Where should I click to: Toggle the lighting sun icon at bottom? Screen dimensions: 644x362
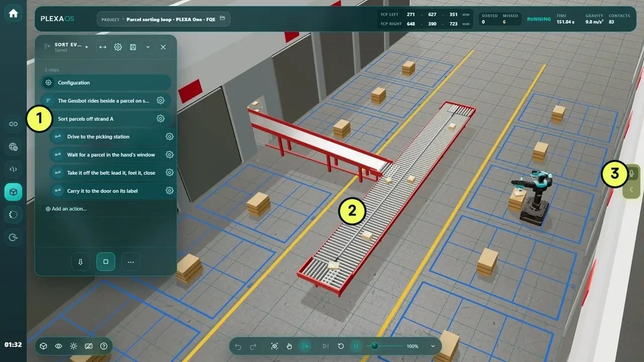click(x=73, y=346)
